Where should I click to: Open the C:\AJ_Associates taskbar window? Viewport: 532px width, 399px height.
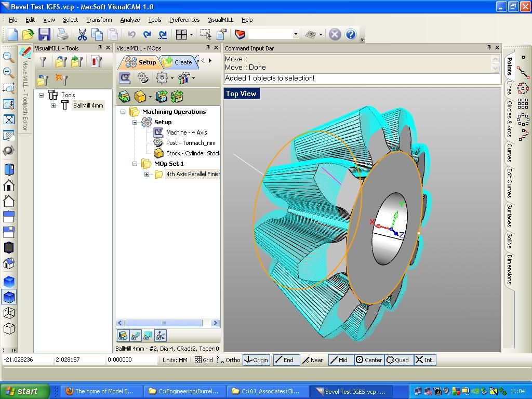click(267, 391)
